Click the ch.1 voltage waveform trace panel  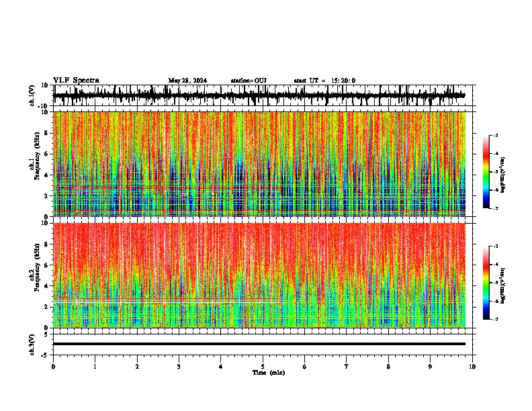click(262, 95)
